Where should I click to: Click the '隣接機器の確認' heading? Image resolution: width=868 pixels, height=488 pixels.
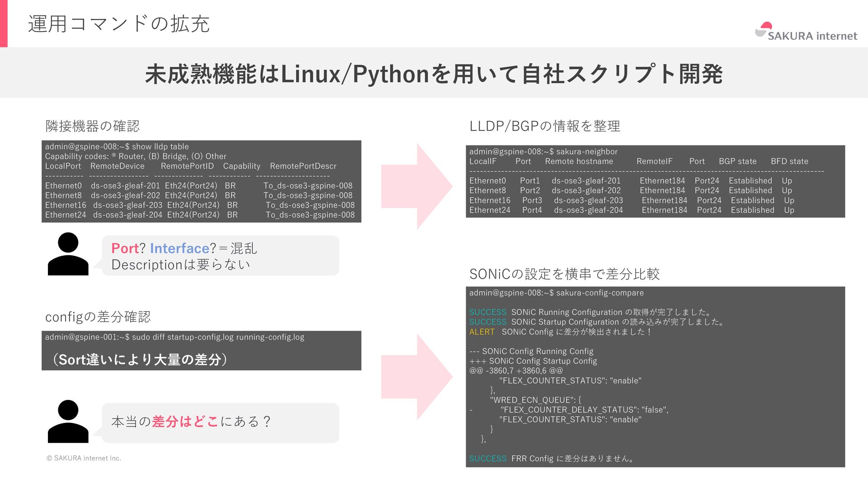[93, 126]
